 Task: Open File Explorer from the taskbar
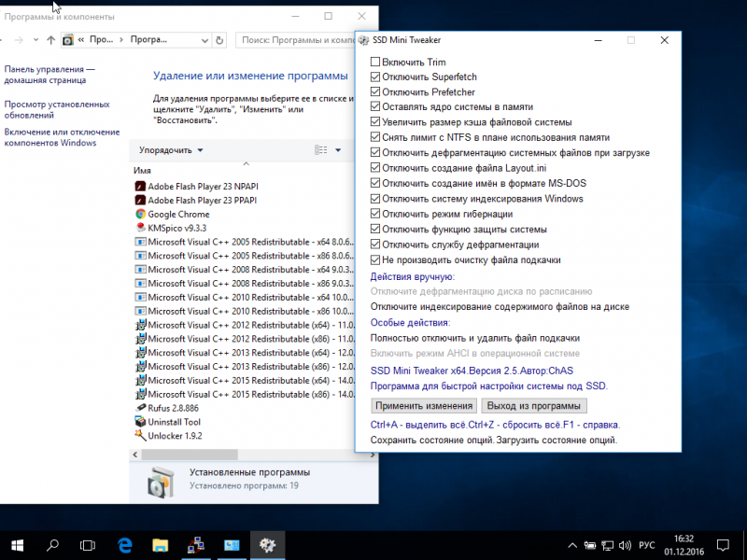coord(161,545)
